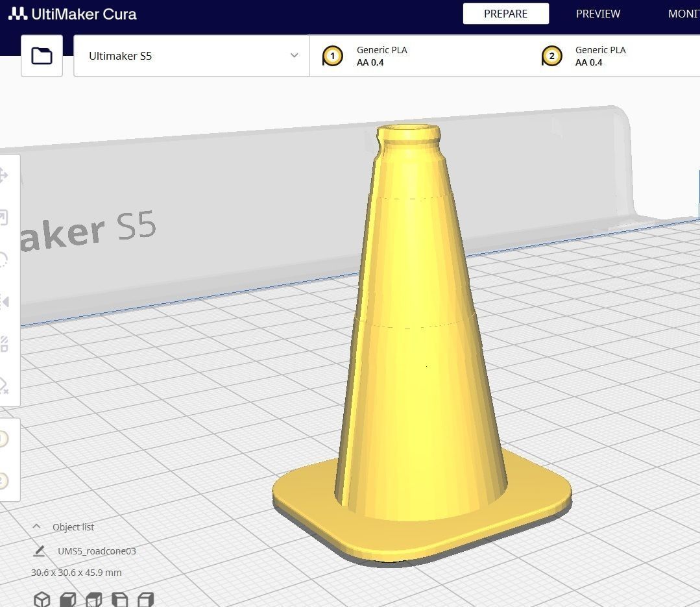Switch to right side view camera
The width and height of the screenshot is (700, 607).
coord(145,599)
